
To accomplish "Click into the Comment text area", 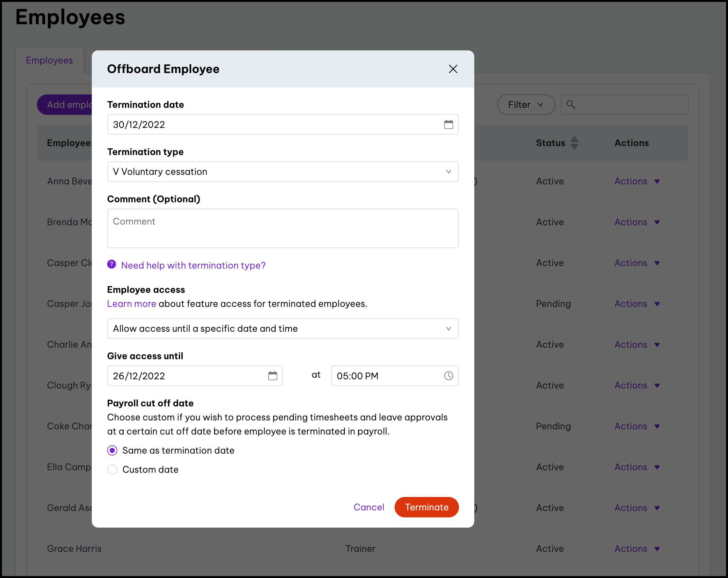I will click(283, 228).
